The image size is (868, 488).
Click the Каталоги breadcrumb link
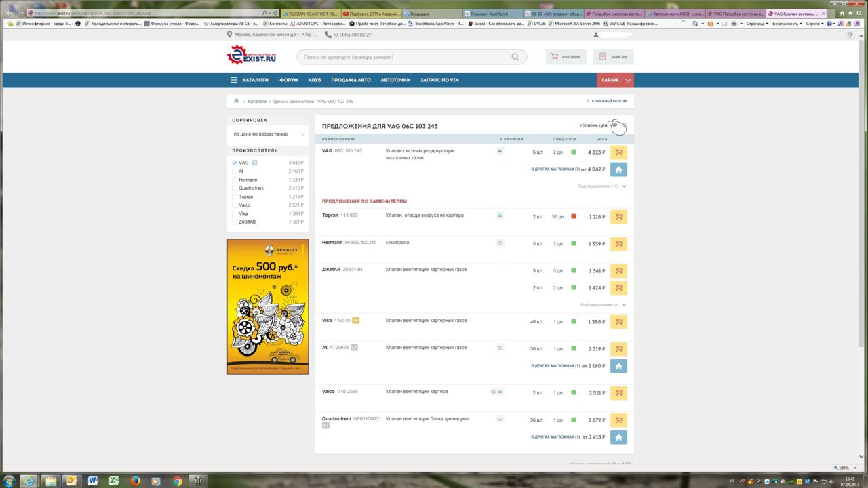(257, 101)
